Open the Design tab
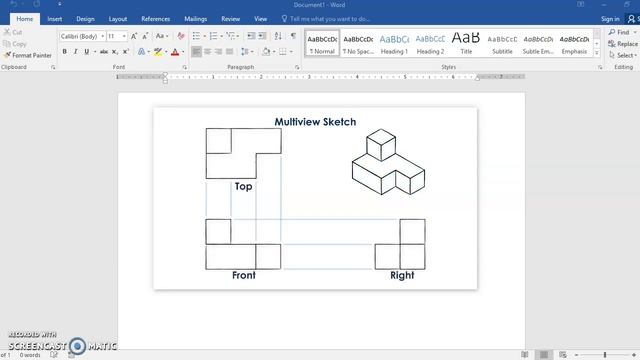 (x=85, y=19)
